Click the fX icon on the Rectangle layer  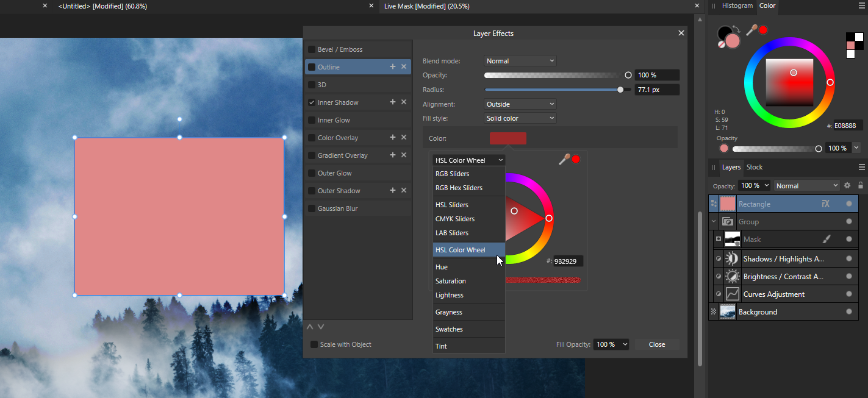(827, 204)
